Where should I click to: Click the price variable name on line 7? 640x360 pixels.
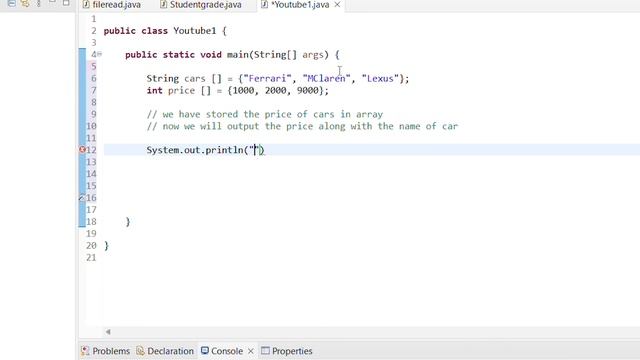pyautogui.click(x=181, y=90)
